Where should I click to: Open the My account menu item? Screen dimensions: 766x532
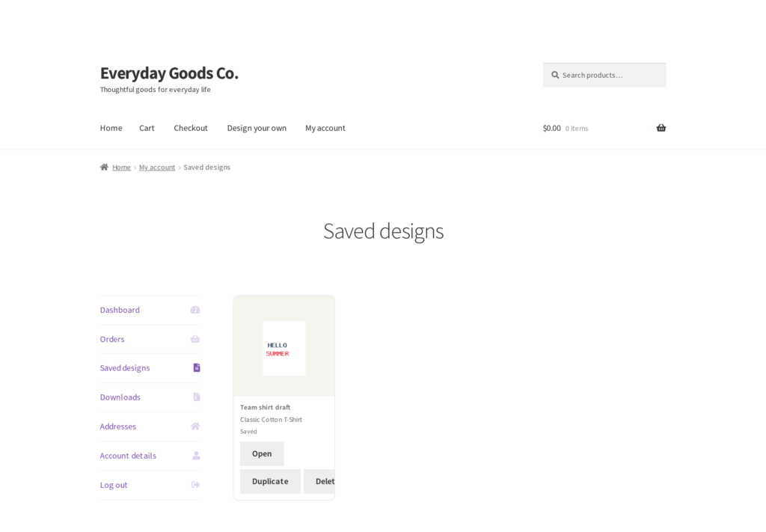325,128
